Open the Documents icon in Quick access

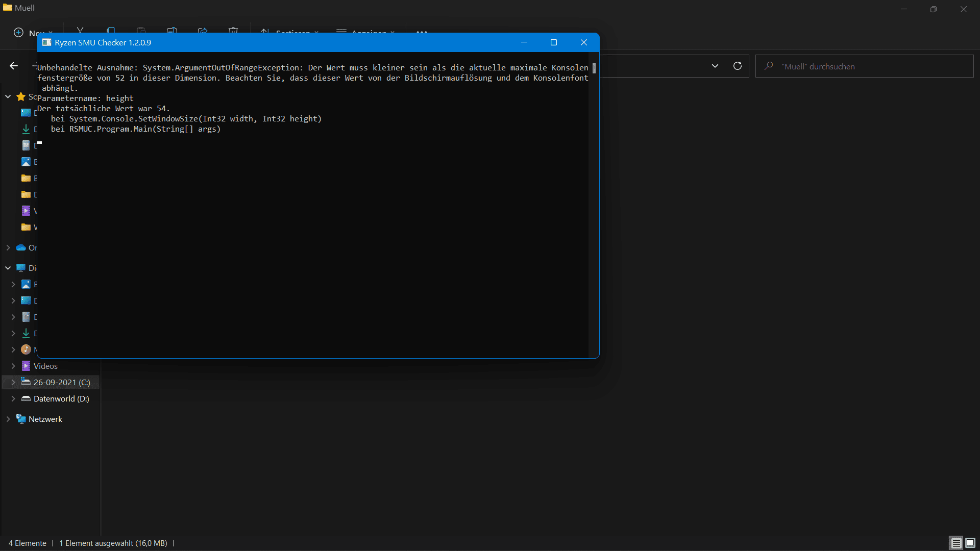(x=26, y=145)
